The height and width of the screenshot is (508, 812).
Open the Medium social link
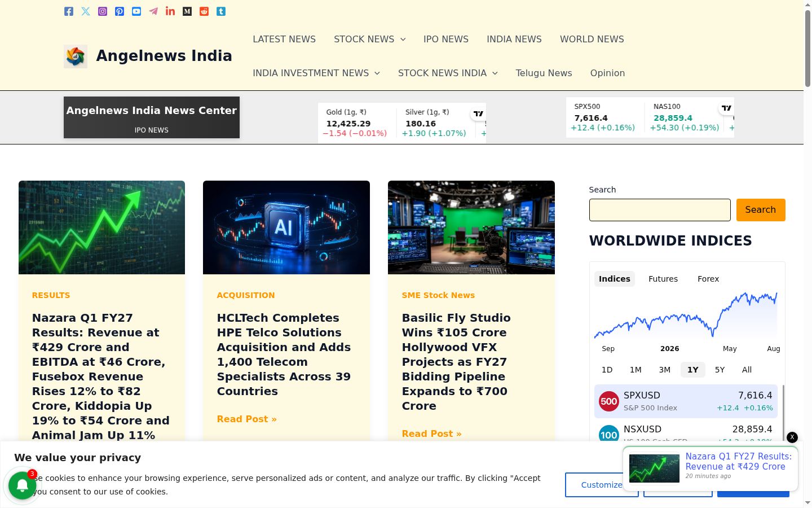tap(187, 11)
